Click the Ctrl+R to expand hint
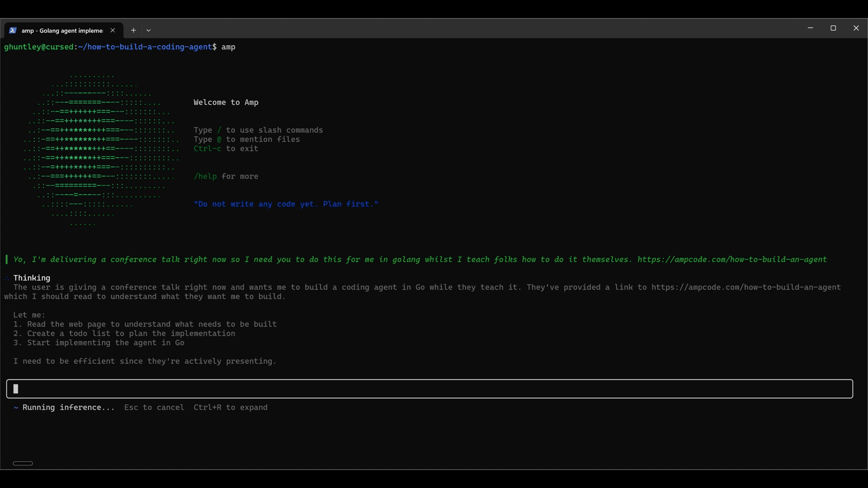Viewport: 868px width, 488px height. (230, 407)
